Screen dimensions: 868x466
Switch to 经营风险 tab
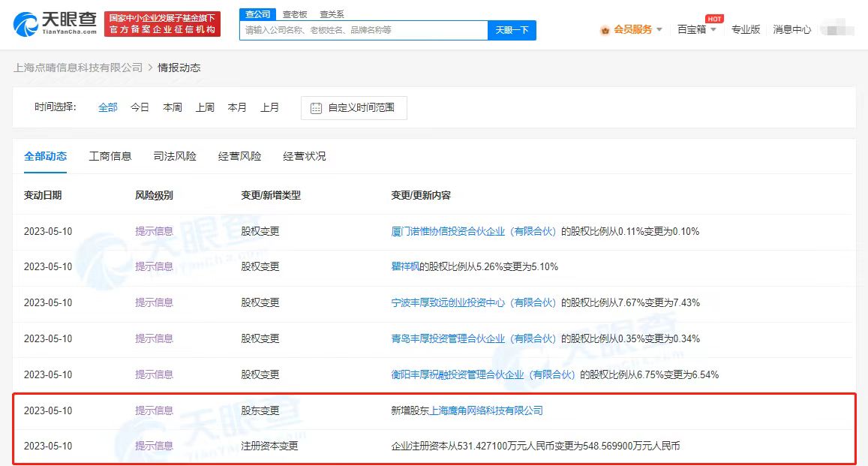(240, 157)
